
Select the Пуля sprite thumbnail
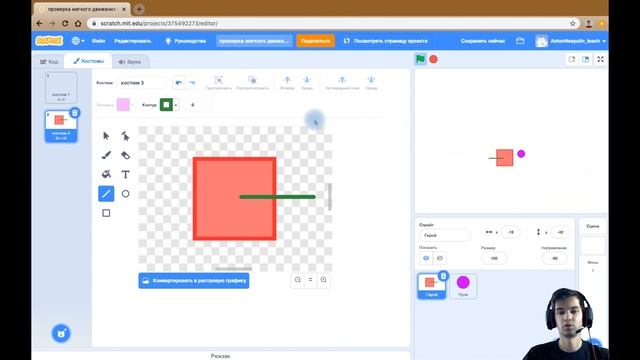463,286
